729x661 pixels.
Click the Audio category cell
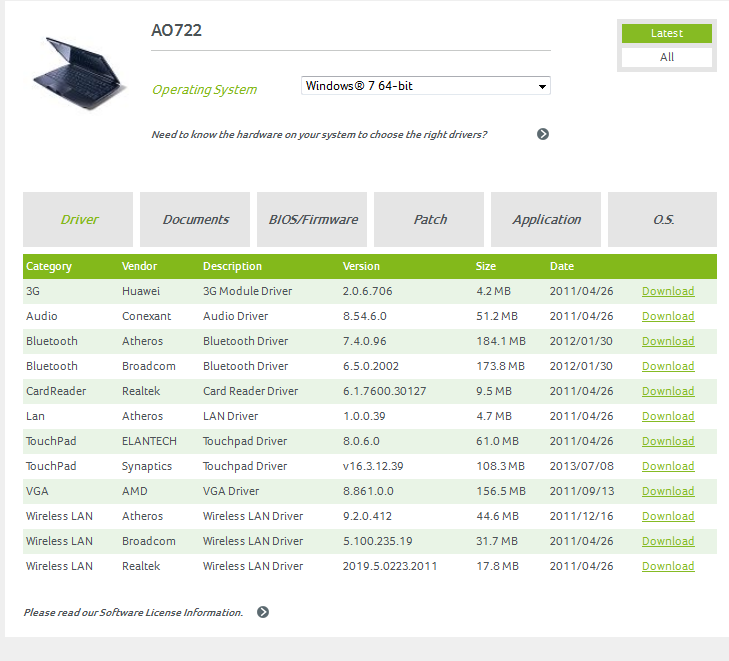tap(42, 317)
